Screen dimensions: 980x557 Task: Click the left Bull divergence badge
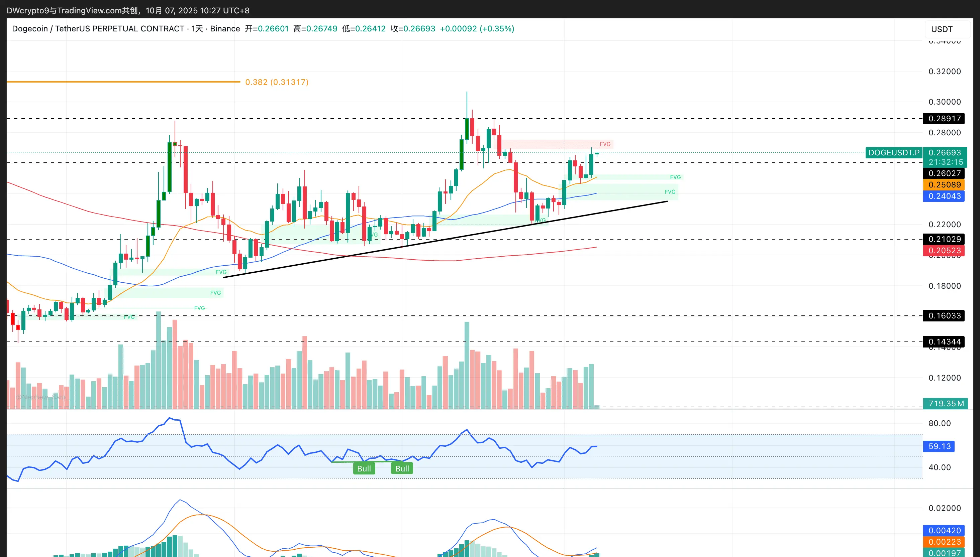click(x=364, y=469)
